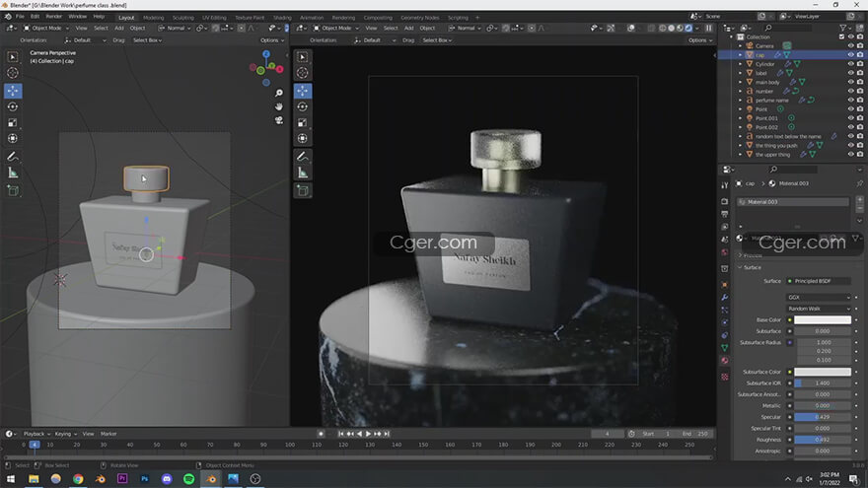Image resolution: width=868 pixels, height=488 pixels.
Task: Open the Playback dropdown in timeline
Action: click(x=36, y=434)
